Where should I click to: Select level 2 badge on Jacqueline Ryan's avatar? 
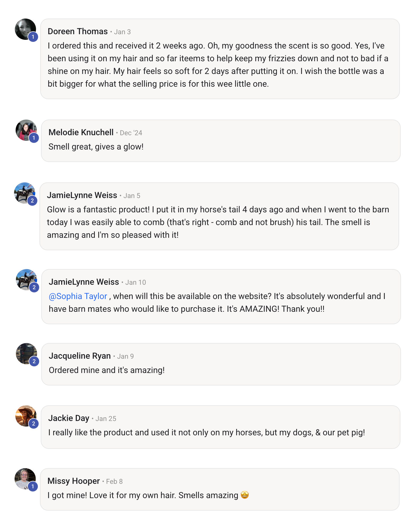pos(34,361)
